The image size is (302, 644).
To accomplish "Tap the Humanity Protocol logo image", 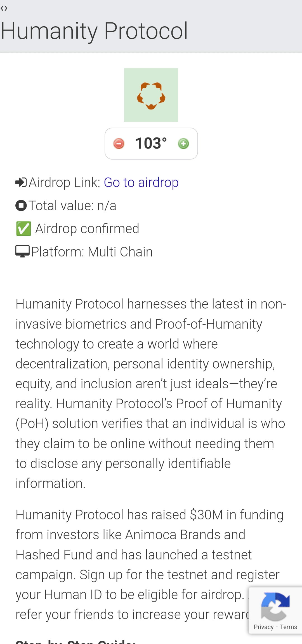I will tap(151, 95).
